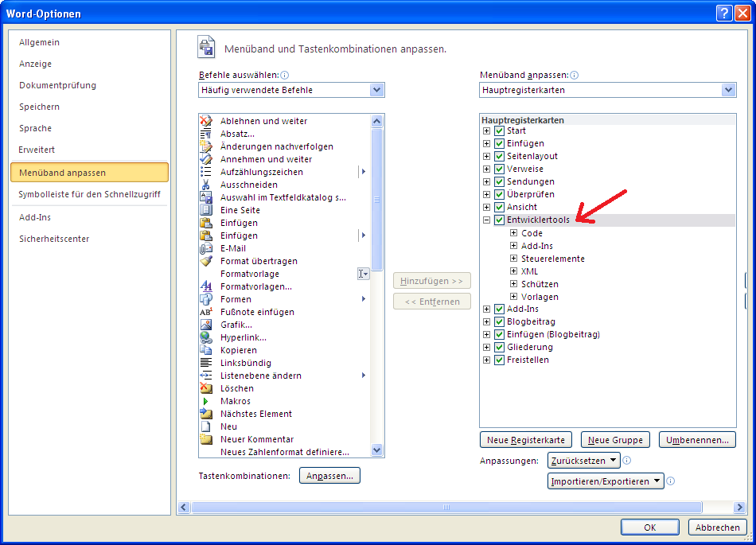
Task: Select the E-Mail envelope icon
Action: pyautogui.click(x=206, y=248)
